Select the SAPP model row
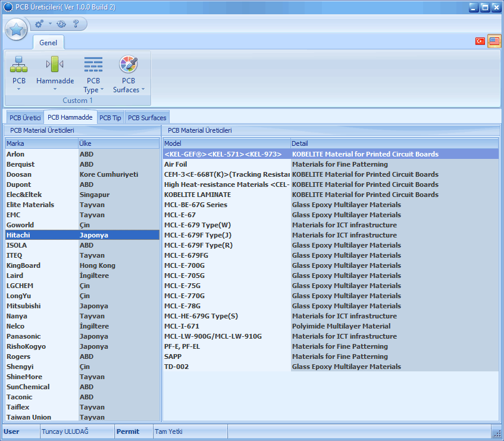Screen dimensions: 504x441 click(x=331, y=356)
